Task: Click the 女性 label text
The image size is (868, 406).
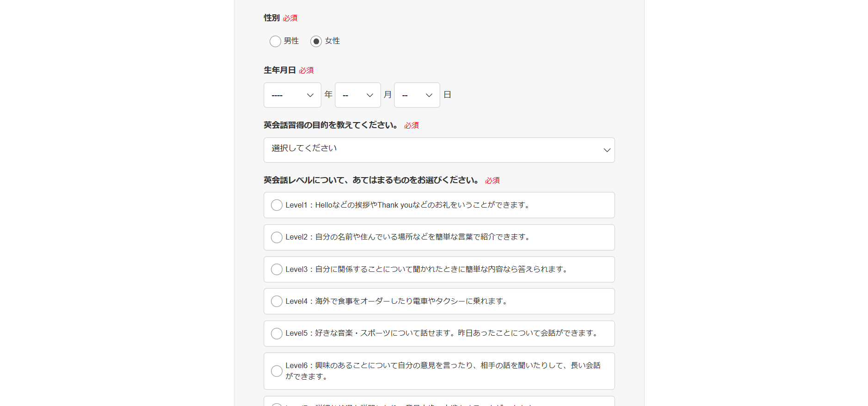Action: (332, 41)
